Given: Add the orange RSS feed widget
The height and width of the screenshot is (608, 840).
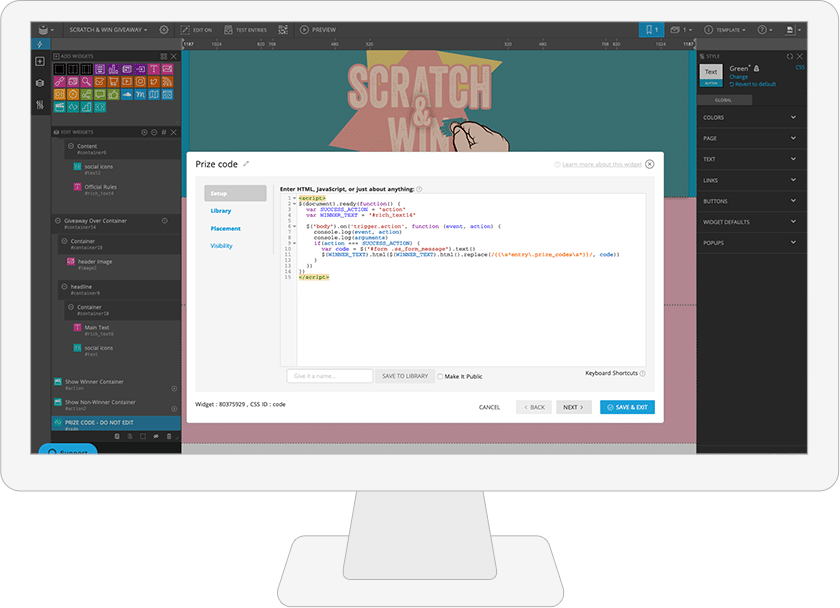Looking at the screenshot, I should click(167, 82).
